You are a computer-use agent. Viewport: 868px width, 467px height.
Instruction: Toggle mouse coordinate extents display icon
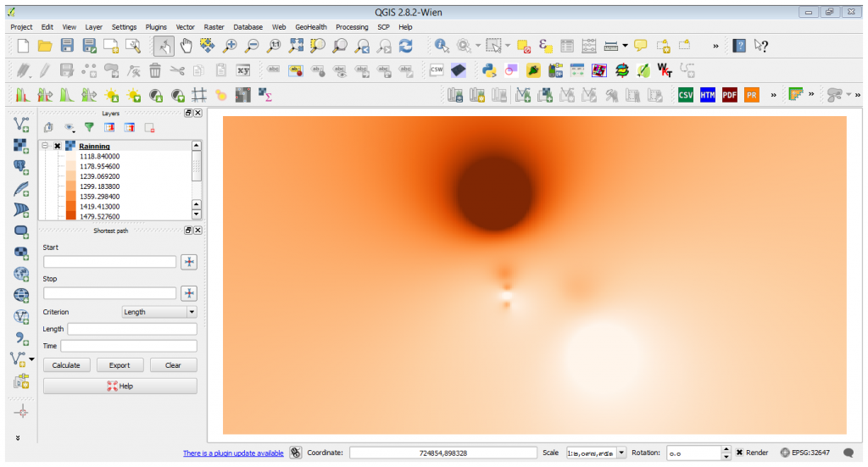click(295, 453)
